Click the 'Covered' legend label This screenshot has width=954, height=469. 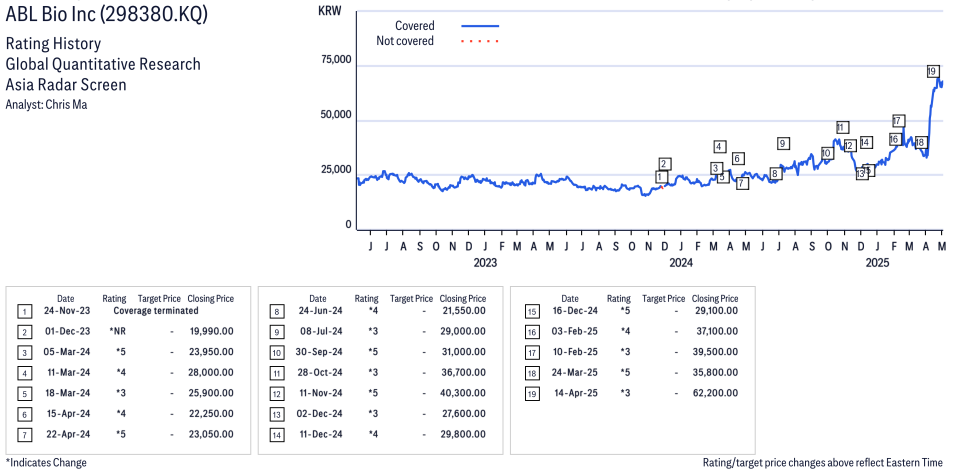click(x=415, y=26)
